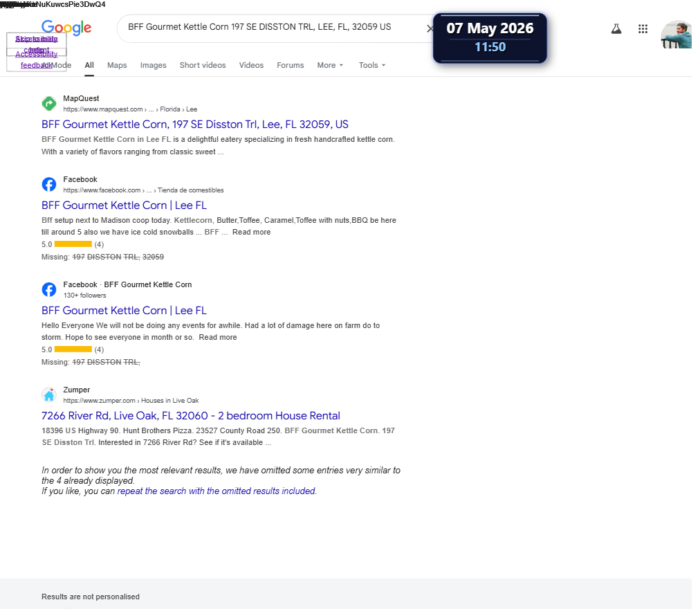
Task: Click the Accessibility feedback link
Action: (x=37, y=60)
